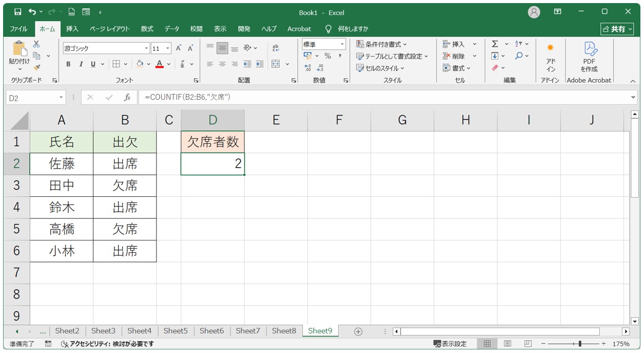The width and height of the screenshot is (644, 353).
Task: Click the AutoSum sigma icon
Action: (495, 44)
